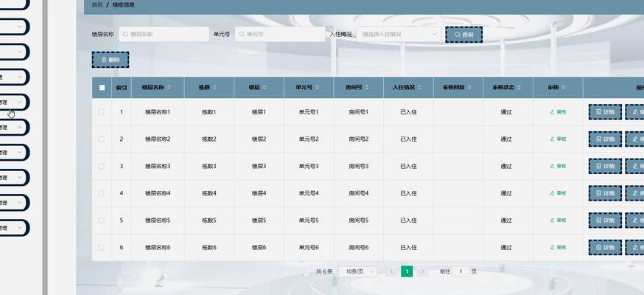Show 详情 for row 楼层名称6

(605, 247)
